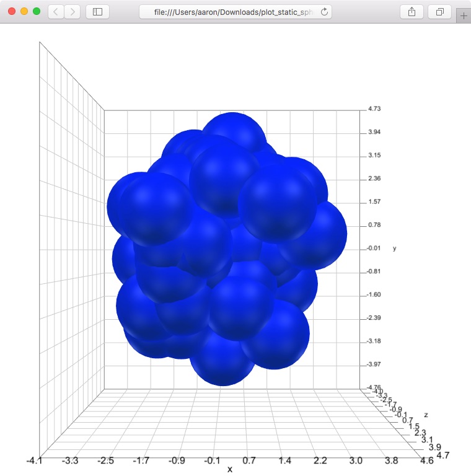
Task: Click y-axis tick value -0.81
Action: pyautogui.click(x=374, y=271)
